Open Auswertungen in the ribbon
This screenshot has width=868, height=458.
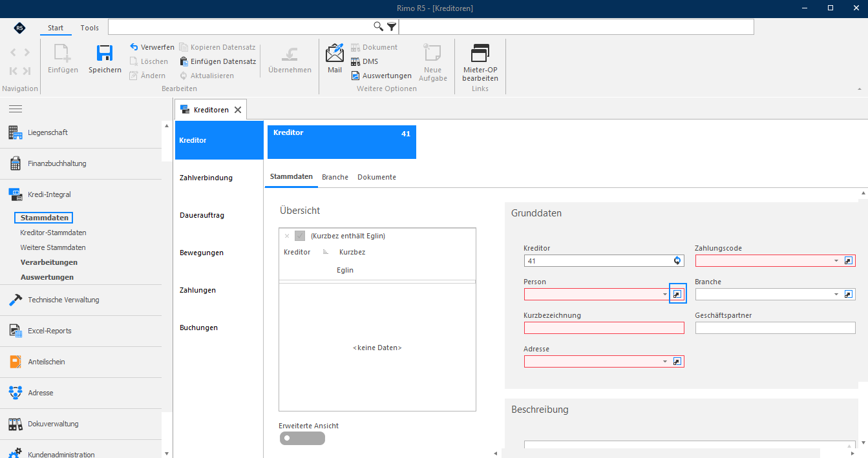pos(381,76)
